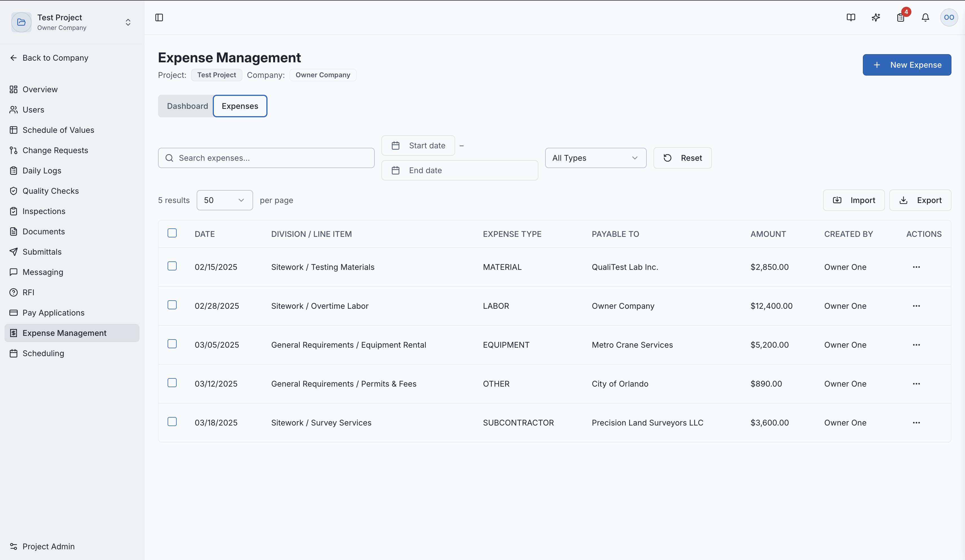Click the Documents file icon
This screenshot has width=965, height=560.
coord(14,231)
